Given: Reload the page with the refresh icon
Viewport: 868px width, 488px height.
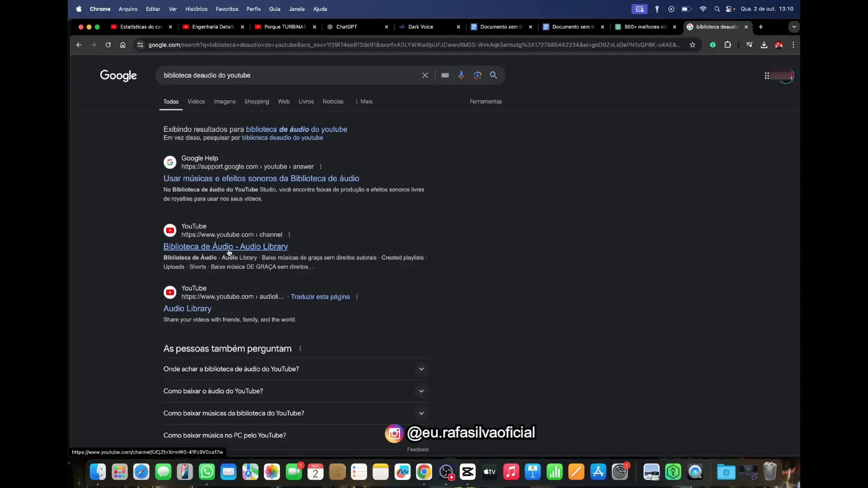Looking at the screenshot, I should pos(108,45).
